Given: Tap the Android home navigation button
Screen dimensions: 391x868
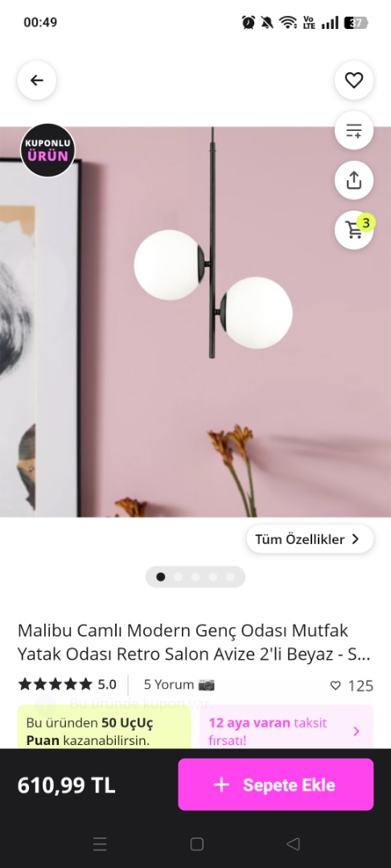Looking at the screenshot, I should [x=196, y=844].
